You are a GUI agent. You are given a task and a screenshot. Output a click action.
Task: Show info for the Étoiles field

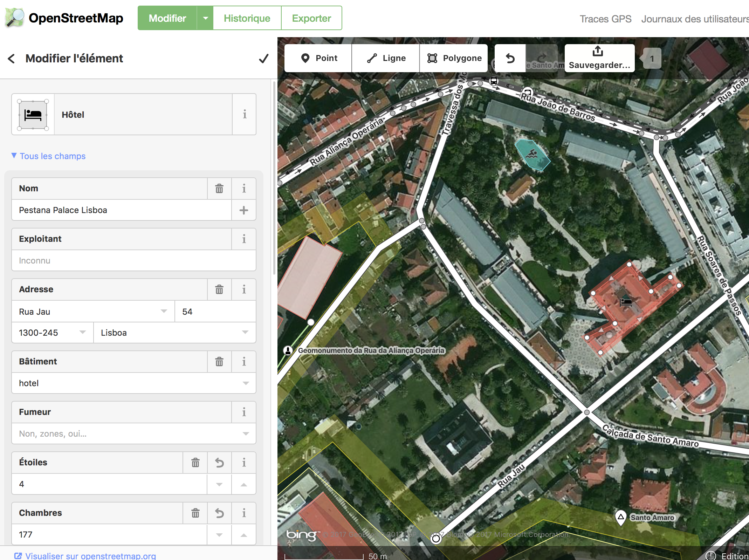tap(244, 463)
